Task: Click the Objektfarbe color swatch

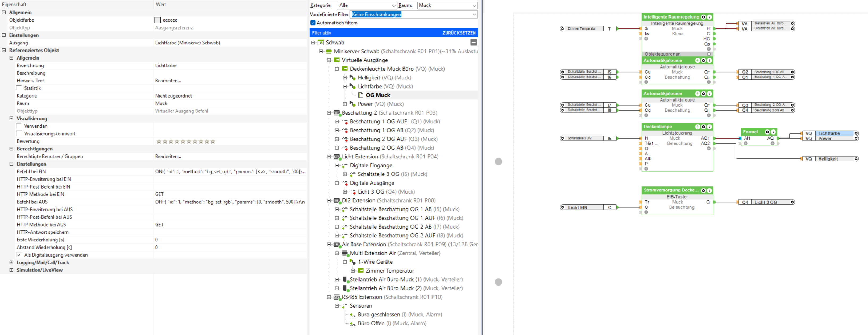Action: pyautogui.click(x=157, y=20)
